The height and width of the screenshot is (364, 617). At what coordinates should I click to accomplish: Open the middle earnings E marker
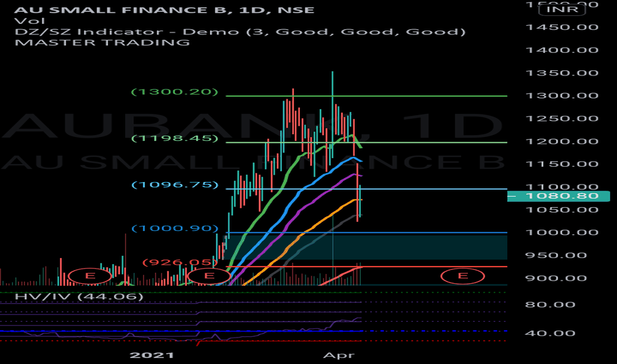[x=209, y=275]
